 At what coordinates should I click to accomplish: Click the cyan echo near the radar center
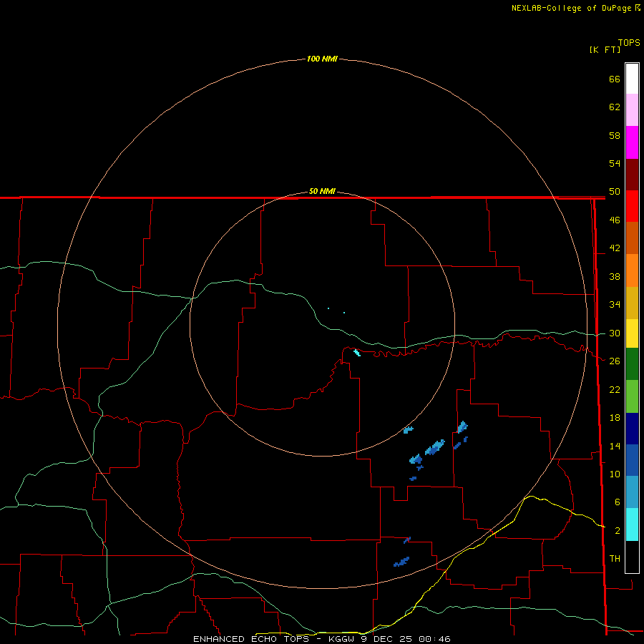(x=357, y=352)
